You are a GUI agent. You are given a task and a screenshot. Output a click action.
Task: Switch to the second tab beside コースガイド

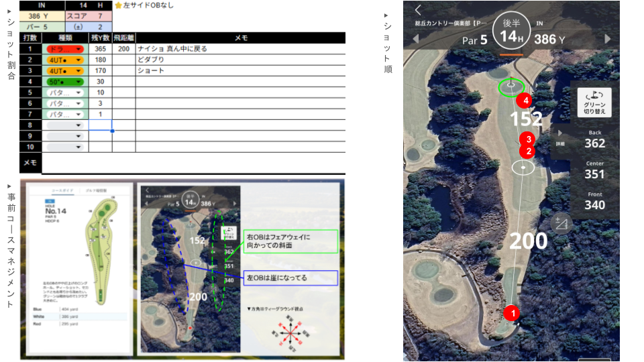coord(97,191)
